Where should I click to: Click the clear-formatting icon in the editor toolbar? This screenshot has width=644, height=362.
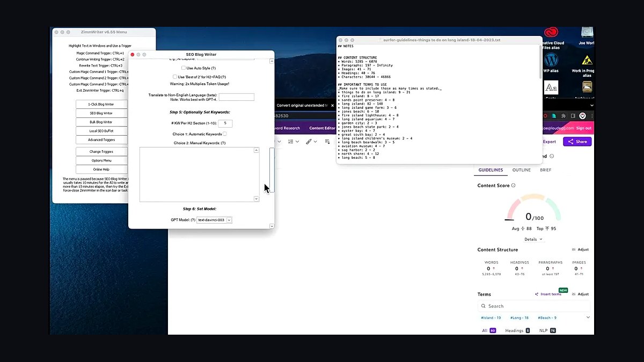[327, 142]
